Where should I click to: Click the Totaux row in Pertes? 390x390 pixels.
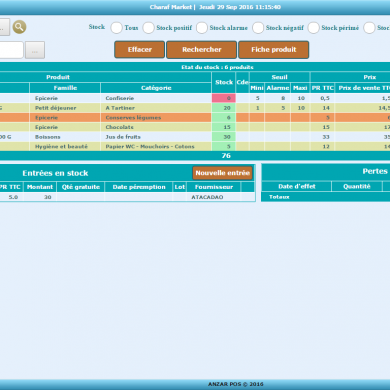click(326, 197)
